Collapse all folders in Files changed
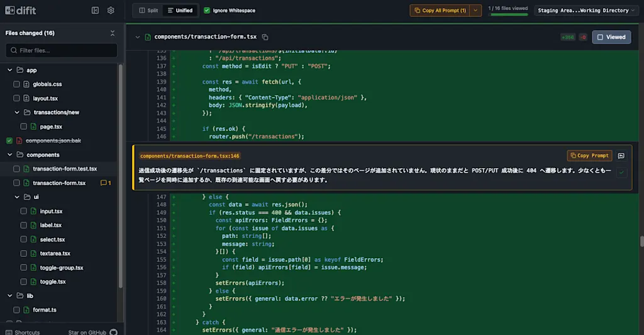 pos(113,33)
